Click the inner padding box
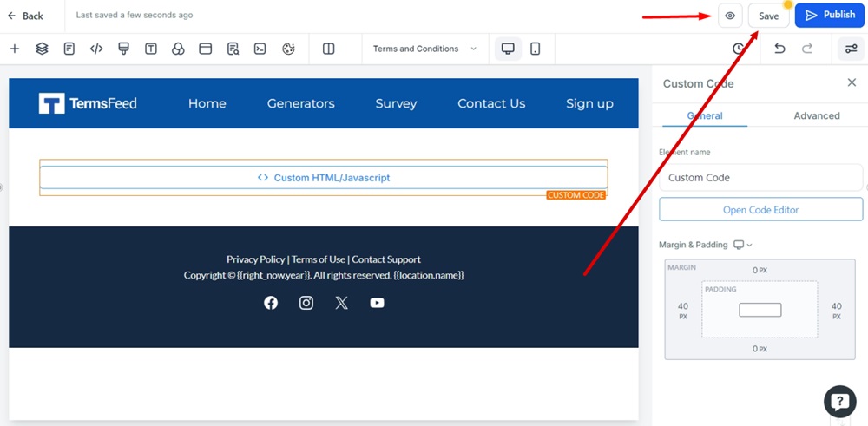868x426 pixels. point(760,310)
